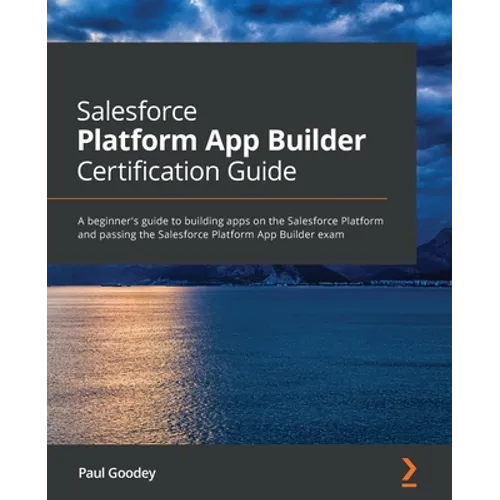Click the subtitle line starting "A beginner's guide"

[x=231, y=221]
